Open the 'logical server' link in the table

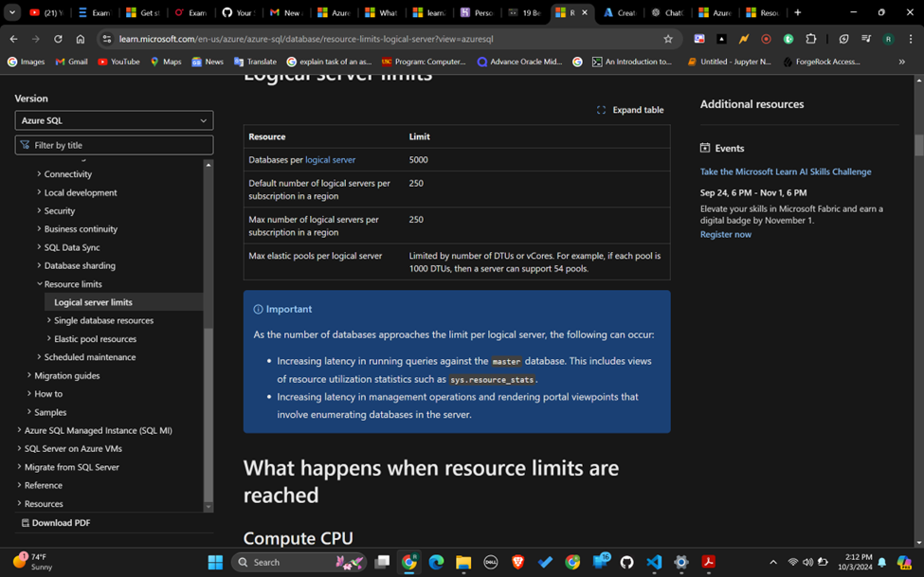coord(330,160)
